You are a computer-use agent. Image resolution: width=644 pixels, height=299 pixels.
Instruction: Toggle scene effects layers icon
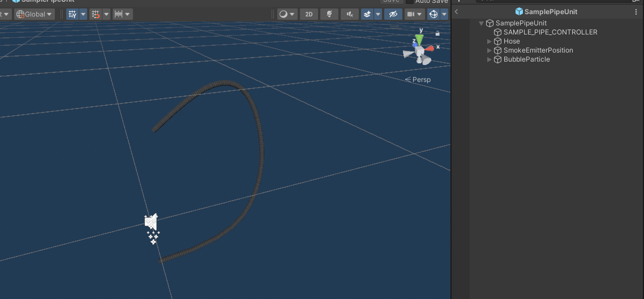pos(367,14)
